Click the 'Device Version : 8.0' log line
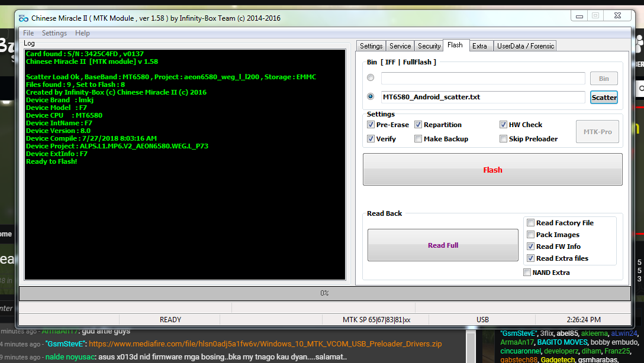Image resolution: width=644 pixels, height=363 pixels. 58,131
